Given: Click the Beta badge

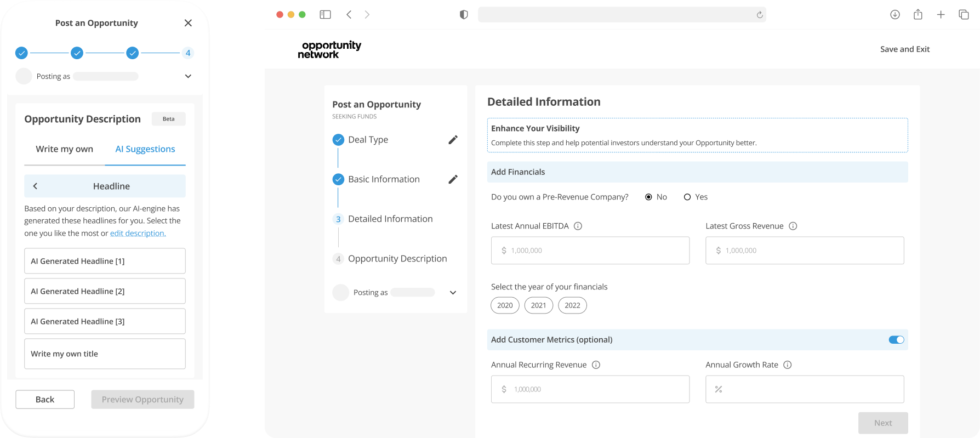Looking at the screenshot, I should 169,119.
